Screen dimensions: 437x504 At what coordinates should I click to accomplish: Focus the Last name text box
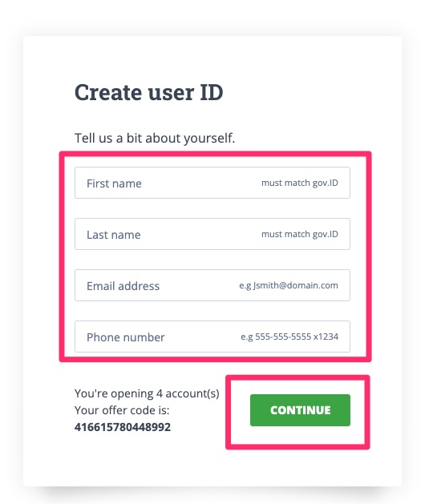[x=212, y=234]
